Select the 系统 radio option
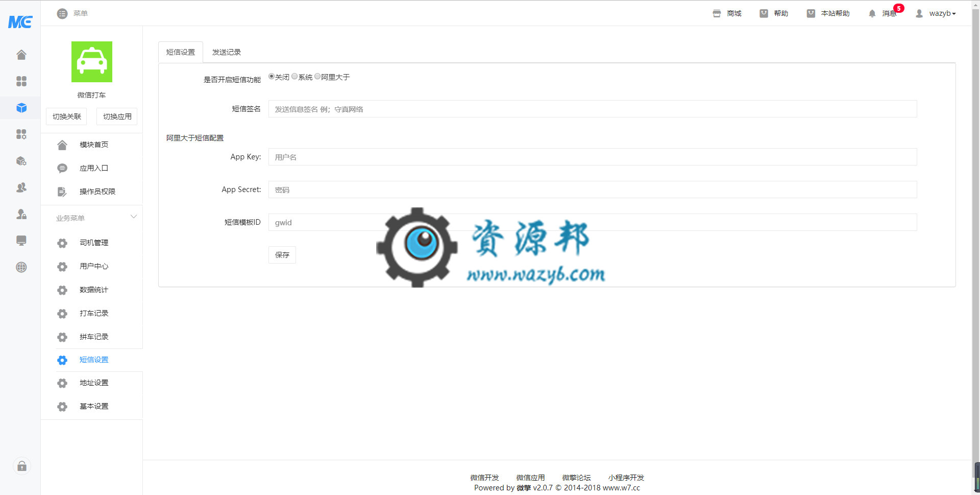The width and height of the screenshot is (980, 495). (295, 77)
